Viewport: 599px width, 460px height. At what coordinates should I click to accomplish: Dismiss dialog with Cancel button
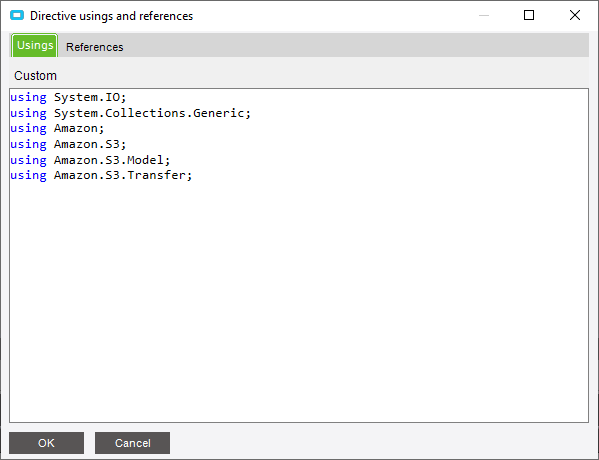pos(132,443)
